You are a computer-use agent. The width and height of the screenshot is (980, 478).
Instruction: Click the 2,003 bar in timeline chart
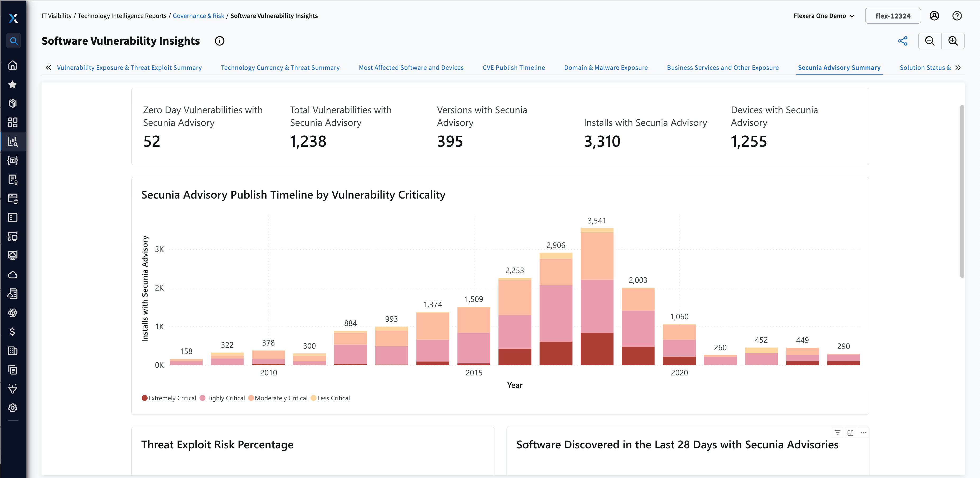coord(638,326)
